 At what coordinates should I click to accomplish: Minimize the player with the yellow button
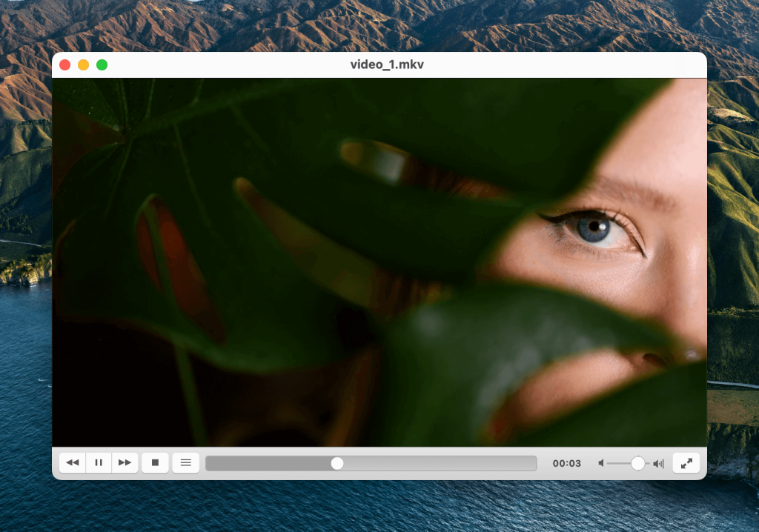[x=84, y=65]
